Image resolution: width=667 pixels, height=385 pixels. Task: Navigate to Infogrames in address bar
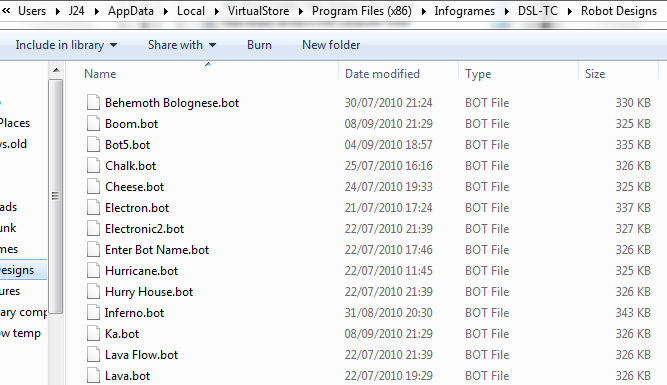pyautogui.click(x=465, y=11)
